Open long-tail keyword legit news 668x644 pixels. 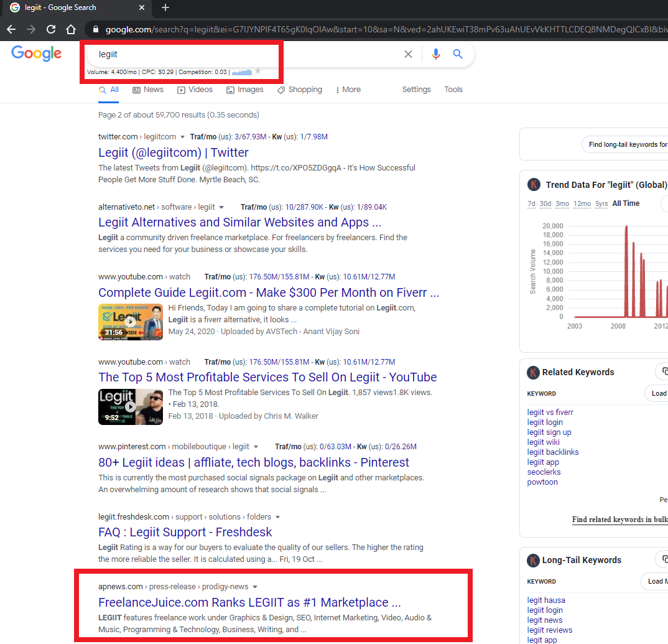click(544, 620)
